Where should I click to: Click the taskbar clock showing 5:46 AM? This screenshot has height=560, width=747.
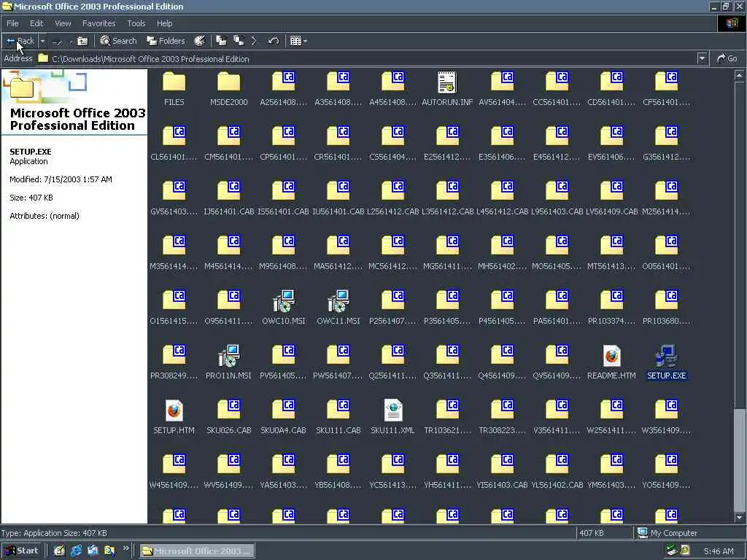click(x=719, y=551)
